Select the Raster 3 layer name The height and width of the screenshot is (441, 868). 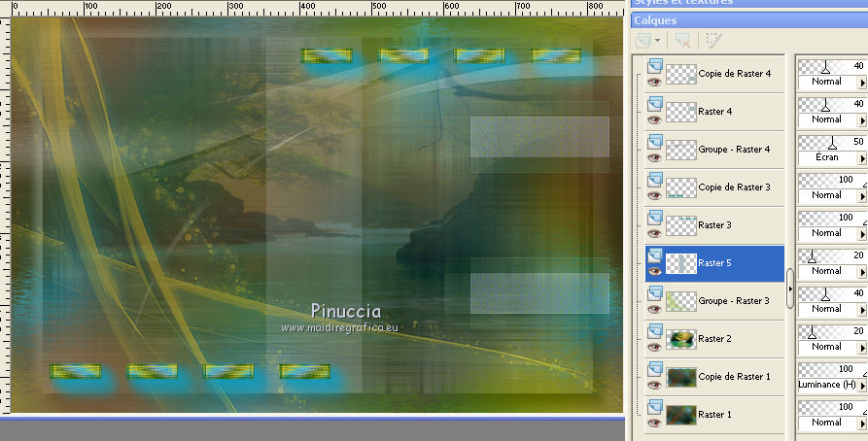pos(714,225)
